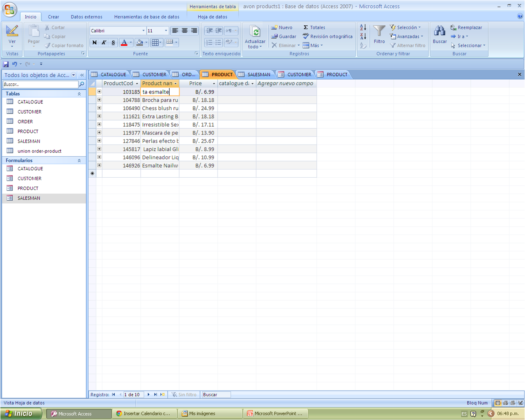Sort records ascending with the A-Z icon
The height and width of the screenshot is (420, 525).
coord(363,27)
